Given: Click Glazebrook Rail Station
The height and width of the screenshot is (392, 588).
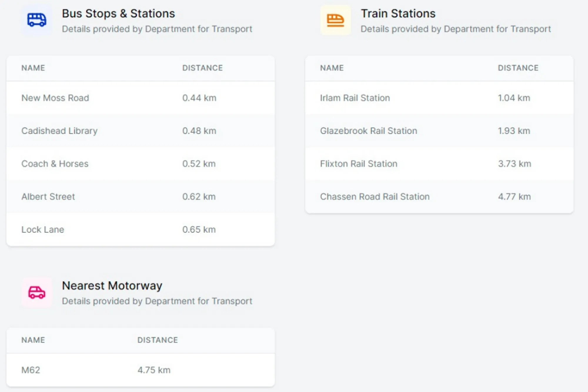Looking at the screenshot, I should 368,131.
